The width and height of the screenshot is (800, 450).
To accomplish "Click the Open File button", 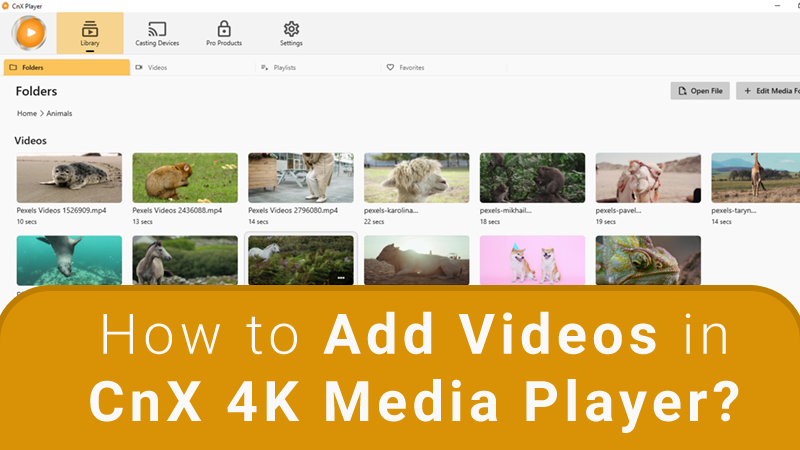I will click(700, 91).
